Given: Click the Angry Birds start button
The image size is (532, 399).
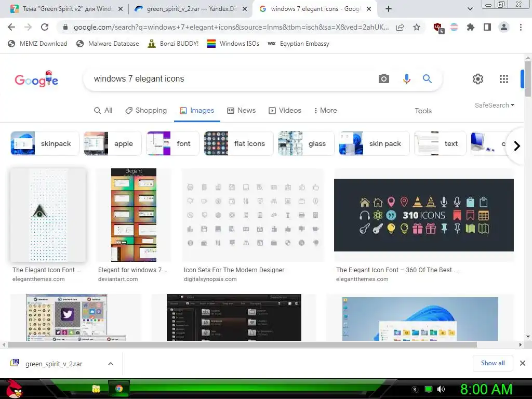Looking at the screenshot, I should tap(14, 389).
